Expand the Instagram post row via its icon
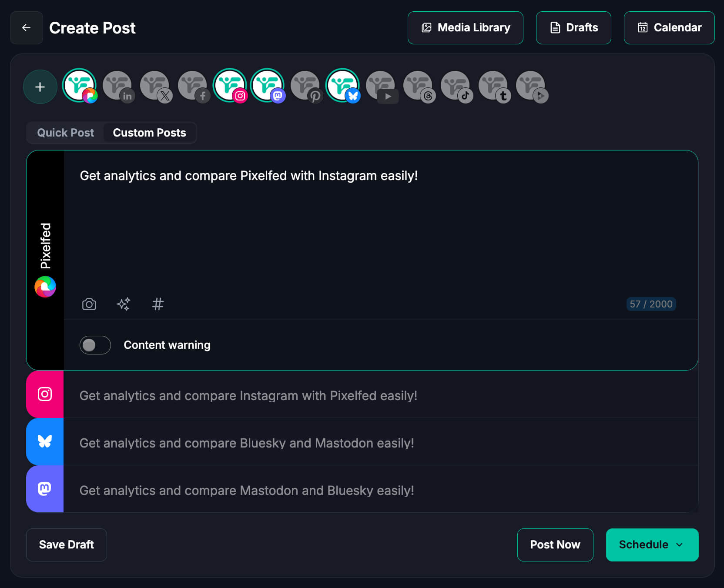The image size is (724, 588). pos(45,394)
